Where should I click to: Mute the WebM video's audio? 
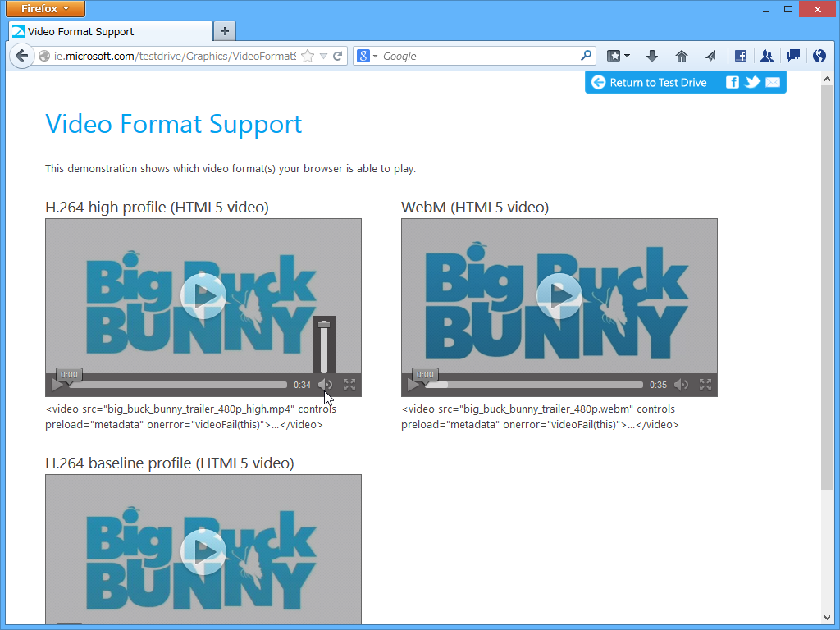point(681,384)
